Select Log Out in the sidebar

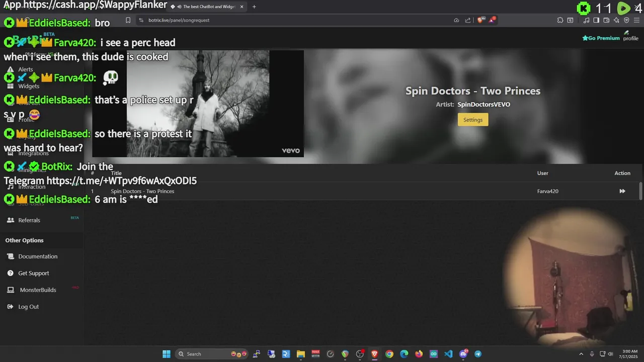[28, 307]
